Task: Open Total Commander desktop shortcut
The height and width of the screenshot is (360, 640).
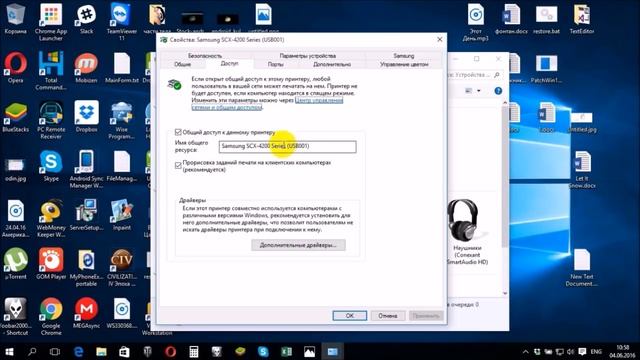Action: pos(51,71)
